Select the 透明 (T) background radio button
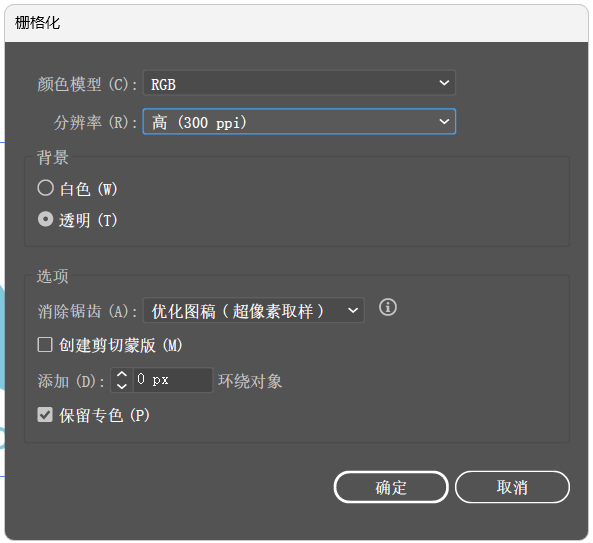The height and width of the screenshot is (543, 593). pyautogui.click(x=45, y=219)
